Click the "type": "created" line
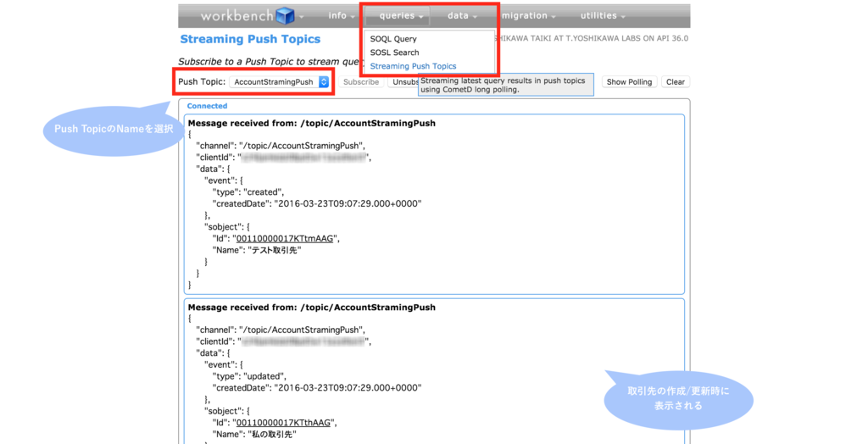This screenshot has width=868, height=444. pyautogui.click(x=248, y=192)
